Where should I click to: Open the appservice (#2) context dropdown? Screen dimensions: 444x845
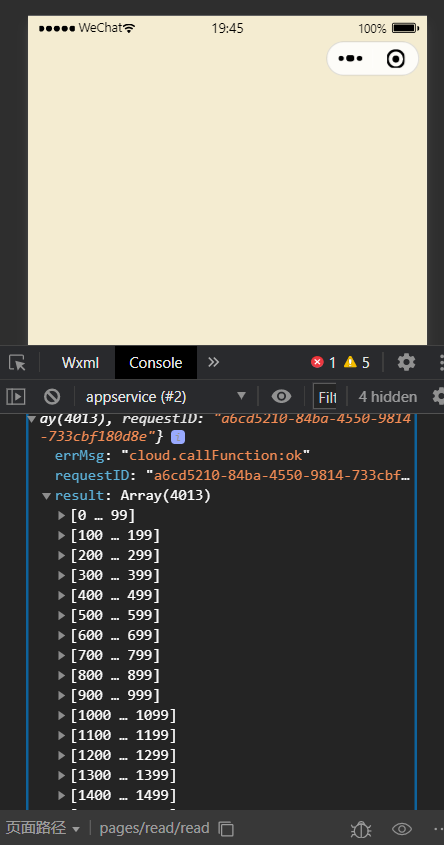click(165, 397)
